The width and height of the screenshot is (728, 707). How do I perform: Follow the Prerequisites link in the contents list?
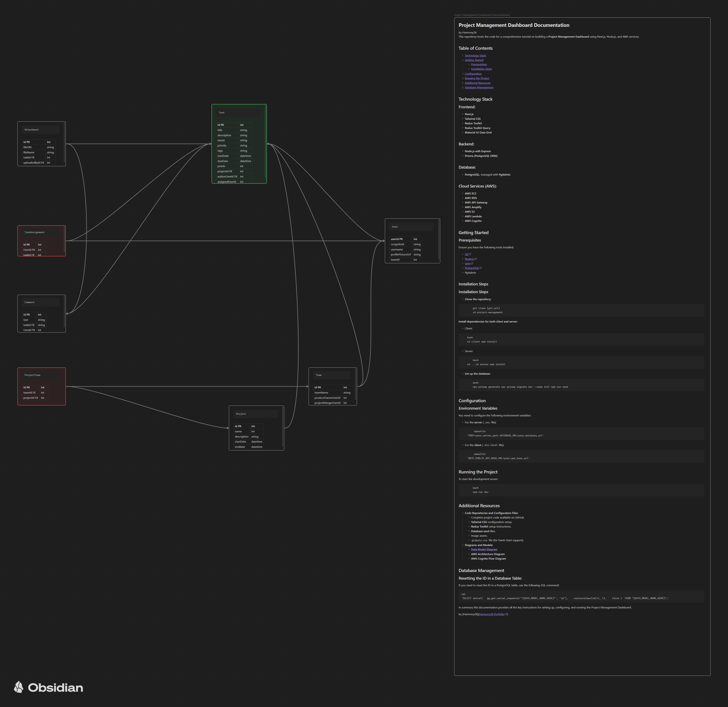click(x=479, y=65)
